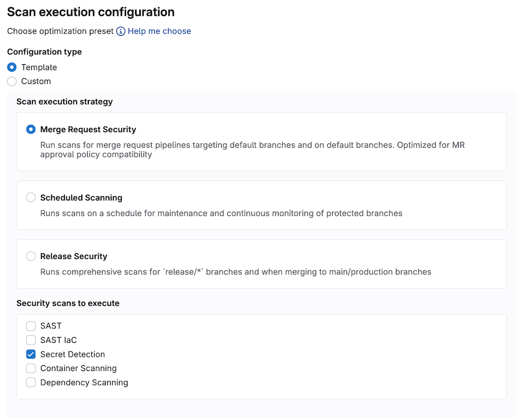
Task: Turn on Dependency Scanning
Action: (31, 382)
